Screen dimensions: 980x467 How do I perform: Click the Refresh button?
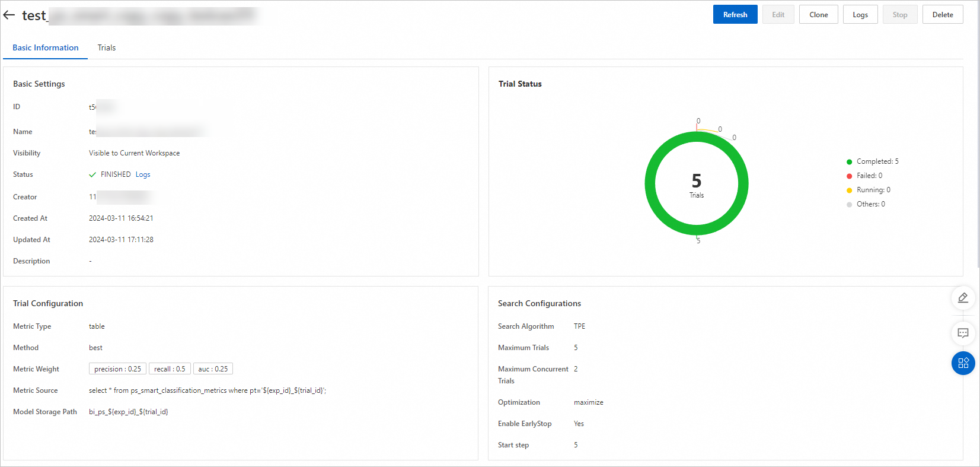tap(735, 15)
